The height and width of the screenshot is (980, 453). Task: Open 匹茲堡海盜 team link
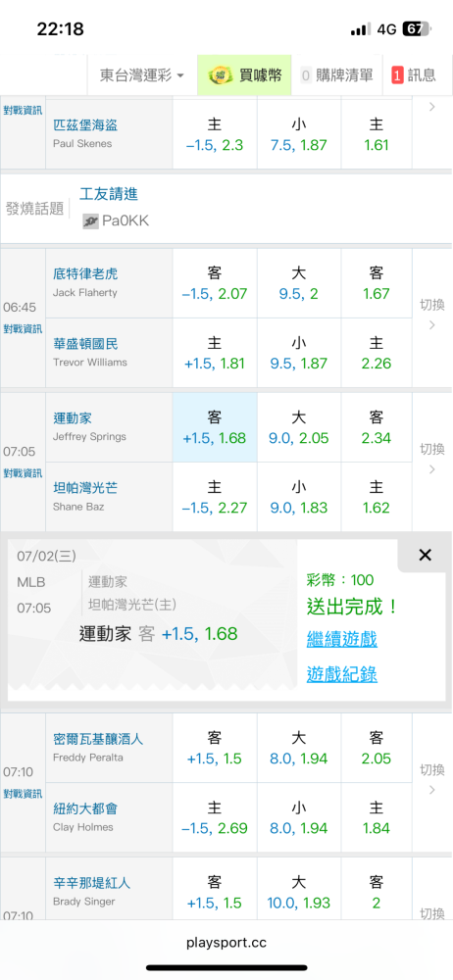(85, 125)
